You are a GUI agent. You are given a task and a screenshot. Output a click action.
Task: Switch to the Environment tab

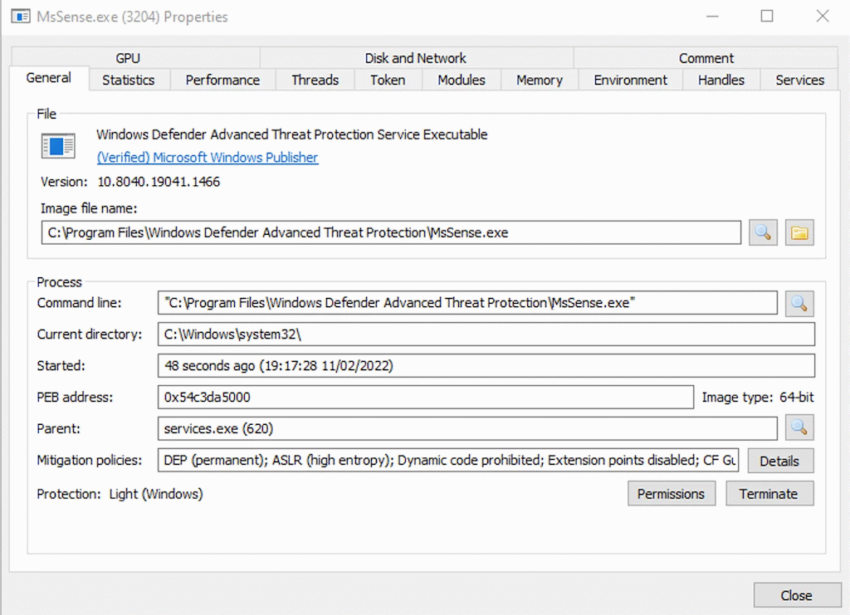pyautogui.click(x=629, y=80)
